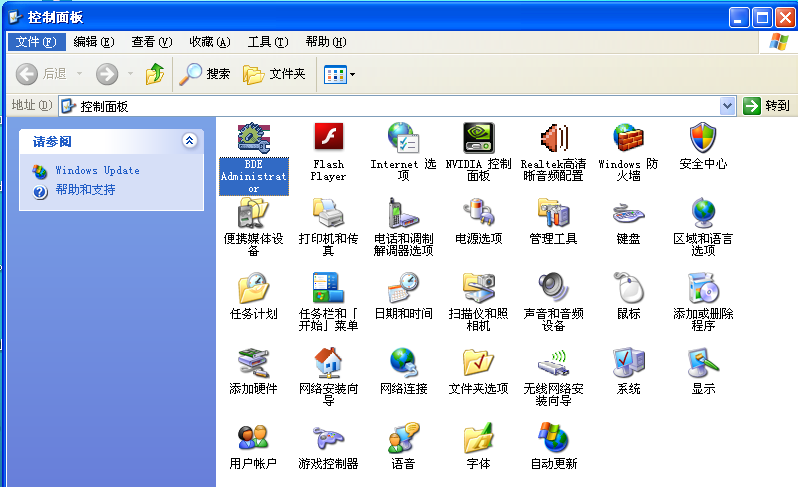The image size is (798, 487).
Task: Open the 声音和音频设备 icon
Action: point(553,288)
